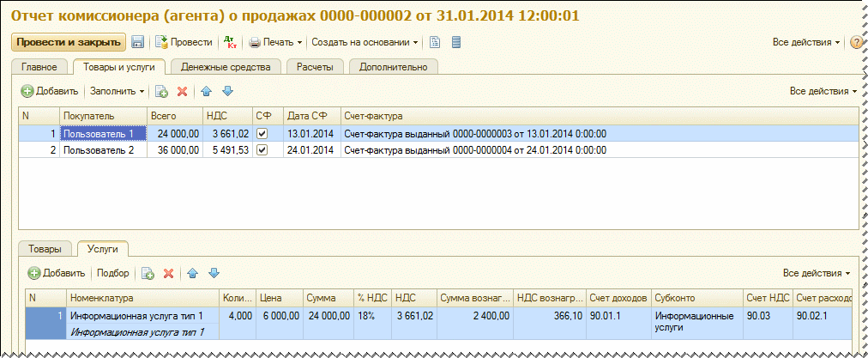Image resolution: width=868 pixels, height=358 pixels.
Task: Toggle СФ checkbox for Пользователь 1
Action: coord(262,134)
